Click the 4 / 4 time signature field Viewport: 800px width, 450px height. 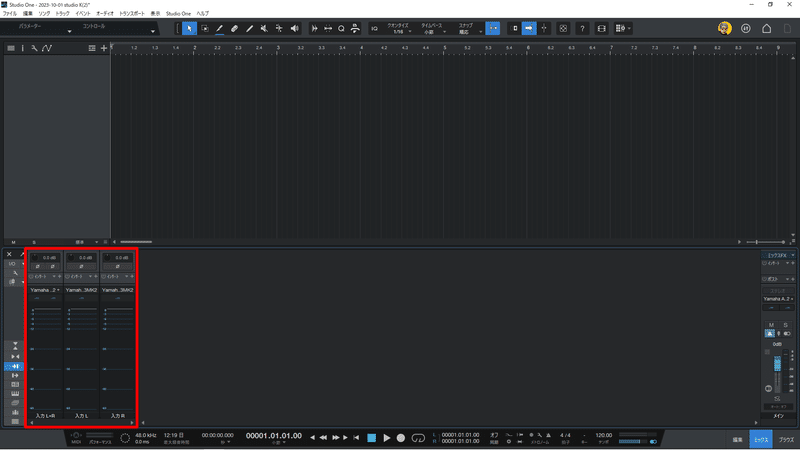565,435
